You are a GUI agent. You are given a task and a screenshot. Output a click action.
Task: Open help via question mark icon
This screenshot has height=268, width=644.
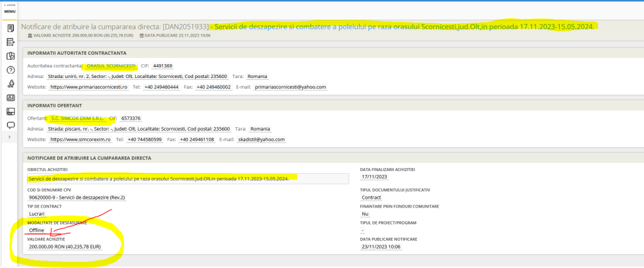[10, 70]
